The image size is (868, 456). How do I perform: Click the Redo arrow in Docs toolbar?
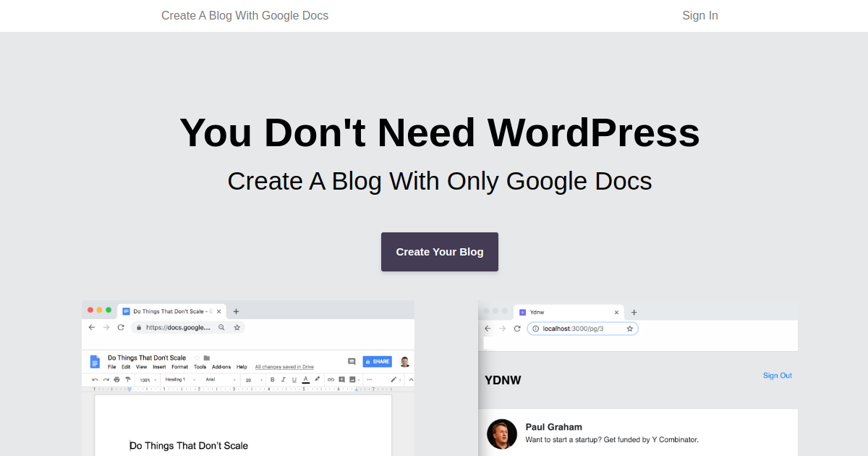106,379
